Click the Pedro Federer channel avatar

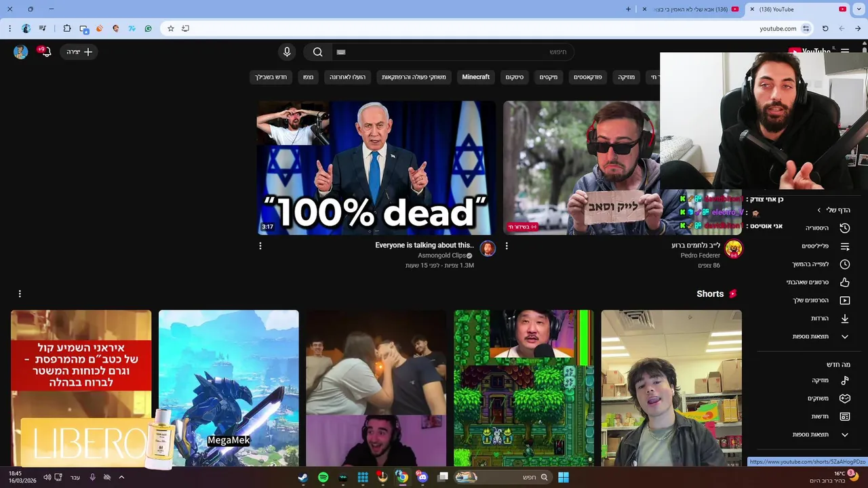pyautogui.click(x=733, y=249)
